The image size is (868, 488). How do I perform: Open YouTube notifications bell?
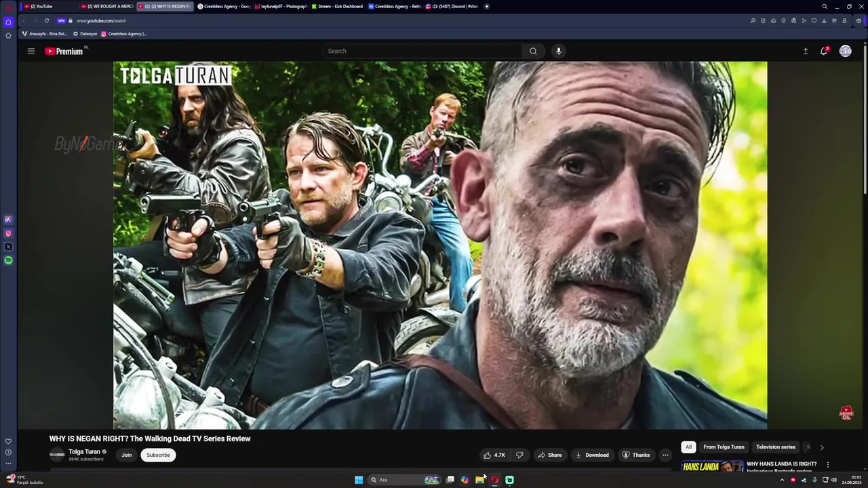point(824,51)
